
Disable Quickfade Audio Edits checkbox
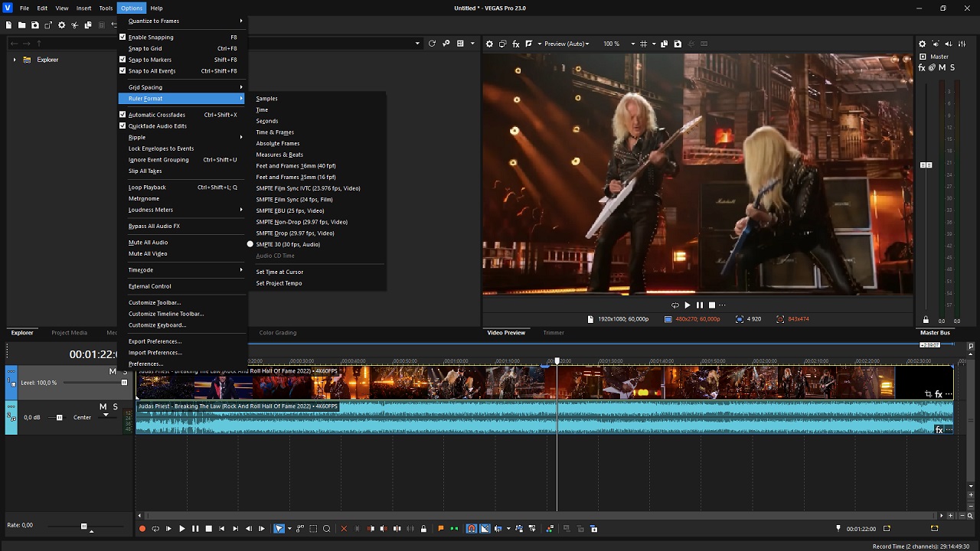point(122,126)
